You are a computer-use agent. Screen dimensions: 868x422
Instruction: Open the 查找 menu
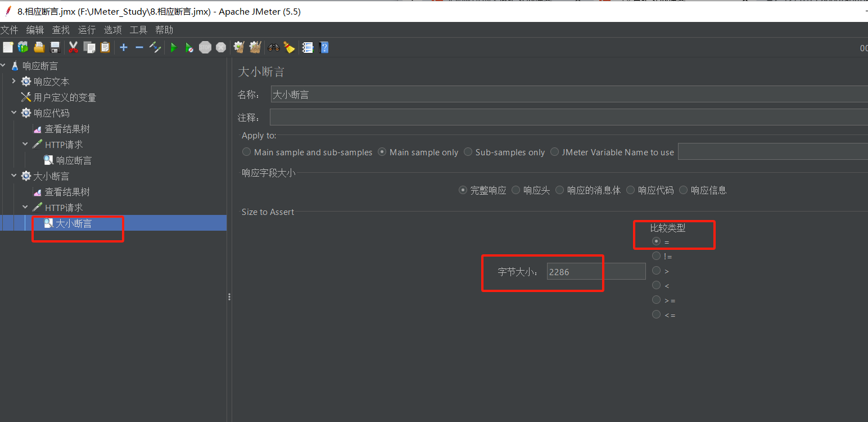pyautogui.click(x=61, y=30)
